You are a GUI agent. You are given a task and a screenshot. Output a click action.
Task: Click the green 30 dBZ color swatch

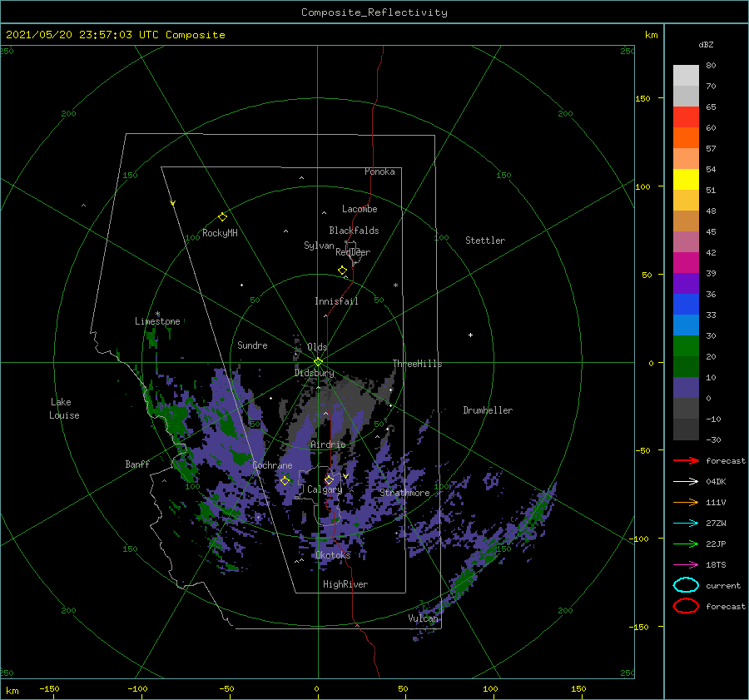(x=686, y=346)
